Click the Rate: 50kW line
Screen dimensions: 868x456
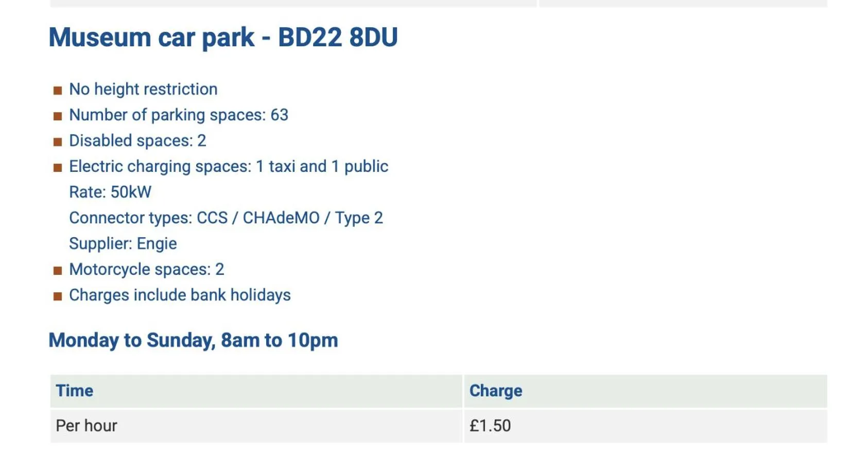pyautogui.click(x=110, y=192)
